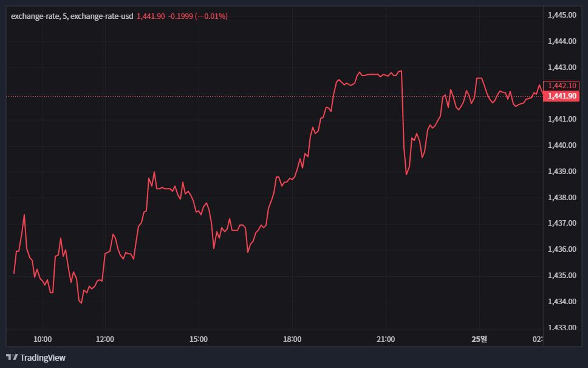Click the outlined 1,442.10 price label
This screenshot has height=368, width=588.
point(562,86)
